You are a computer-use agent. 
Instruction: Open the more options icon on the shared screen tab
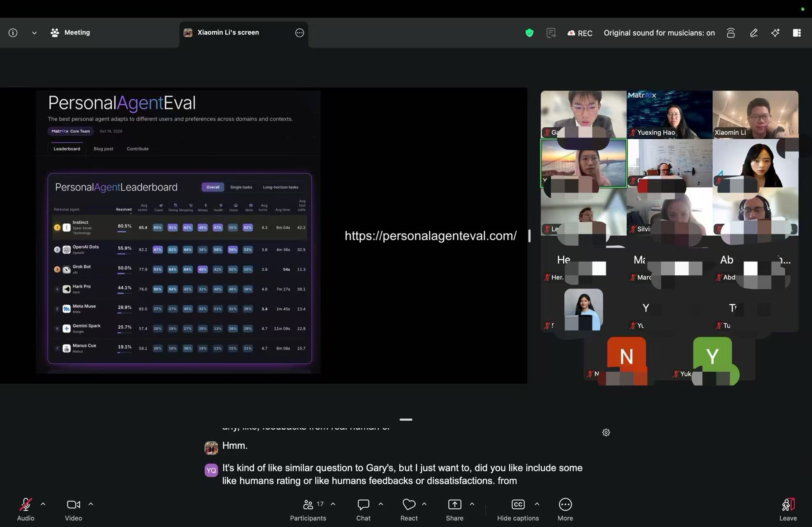(300, 33)
